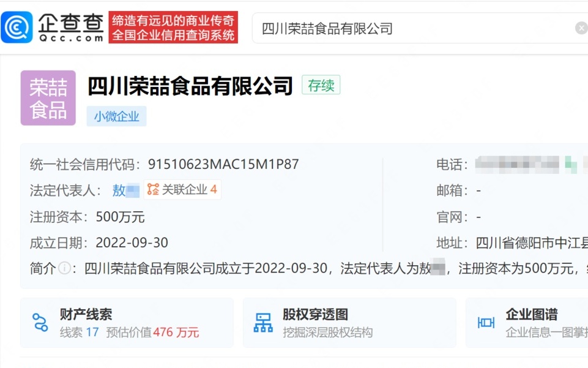This screenshot has height=368, width=588.
Task: Click the 企查查 Qcc.com wordmark
Action: click(x=71, y=28)
